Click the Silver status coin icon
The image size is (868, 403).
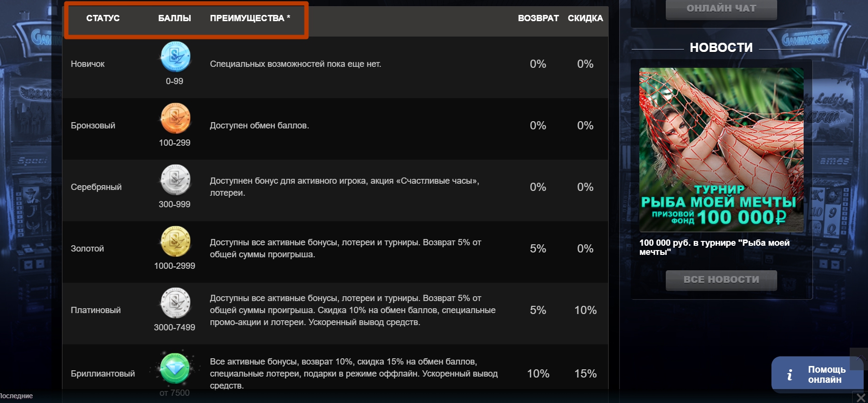coord(175,180)
